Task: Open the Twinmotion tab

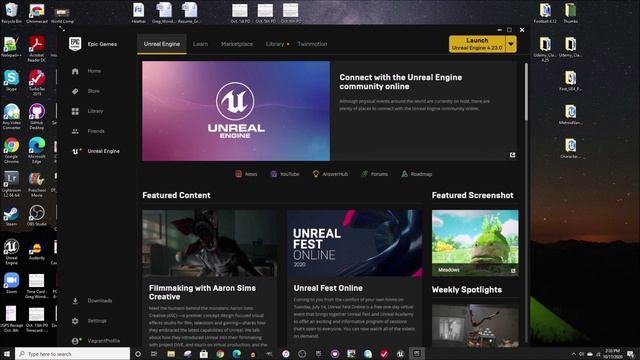Action: pos(312,44)
